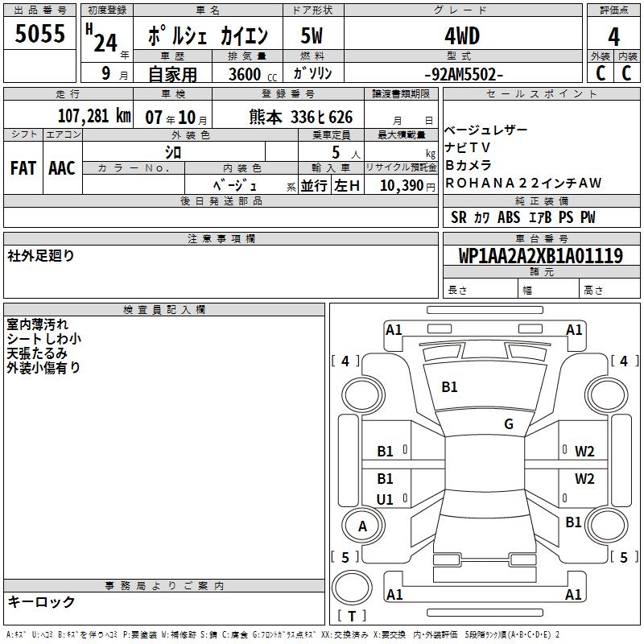644x644 pixels.
Task: Click the interior grade C under 内装
Action: coord(626,73)
